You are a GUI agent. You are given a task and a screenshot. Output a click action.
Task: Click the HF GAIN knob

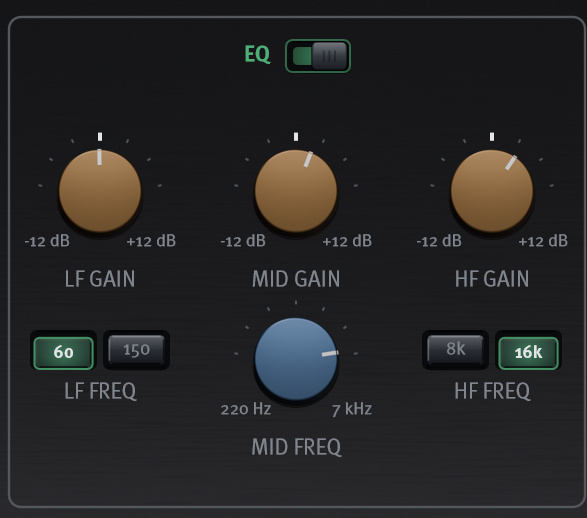pos(492,191)
